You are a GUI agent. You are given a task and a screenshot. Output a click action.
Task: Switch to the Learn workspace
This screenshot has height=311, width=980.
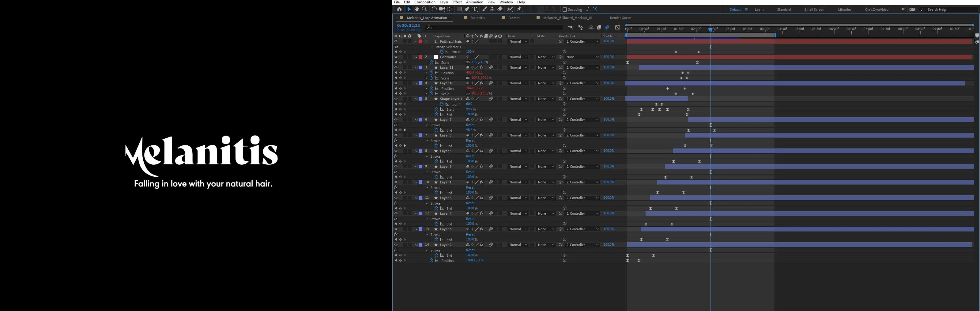[x=759, y=10]
